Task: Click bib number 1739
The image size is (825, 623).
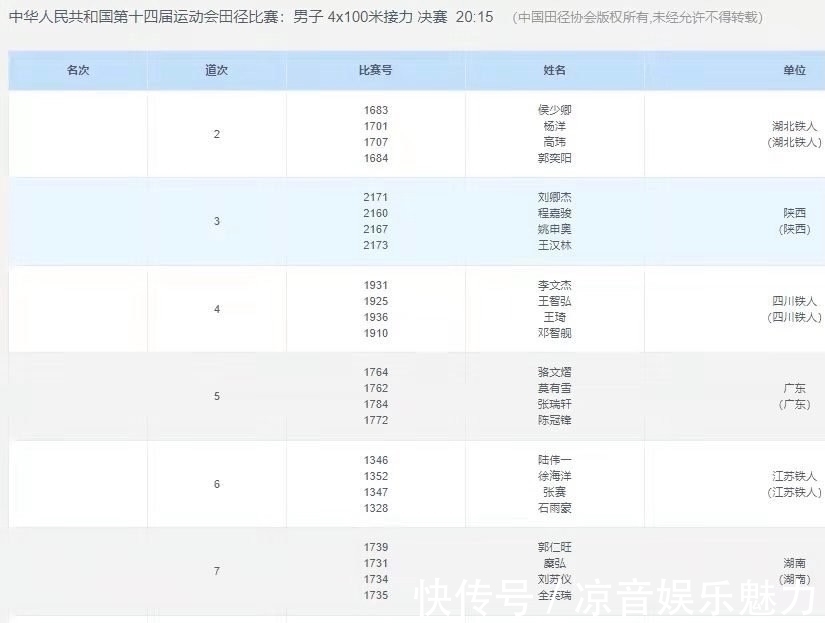Action: [376, 547]
